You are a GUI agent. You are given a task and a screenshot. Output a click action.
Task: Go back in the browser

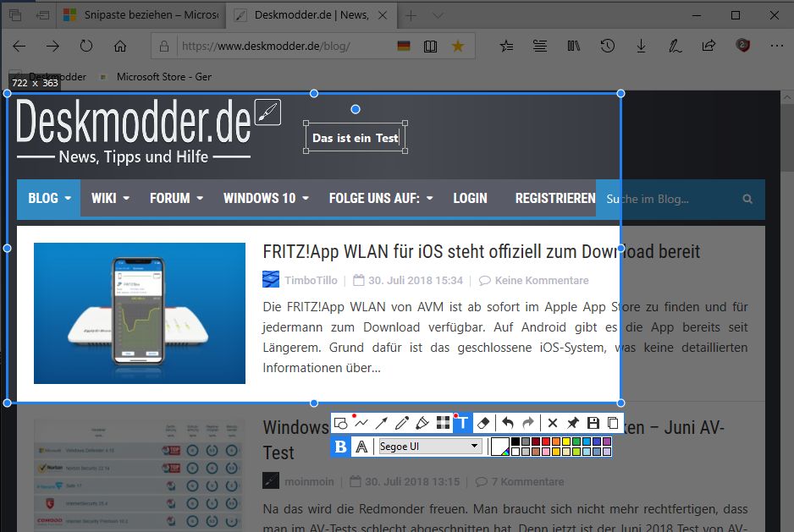(x=19, y=46)
